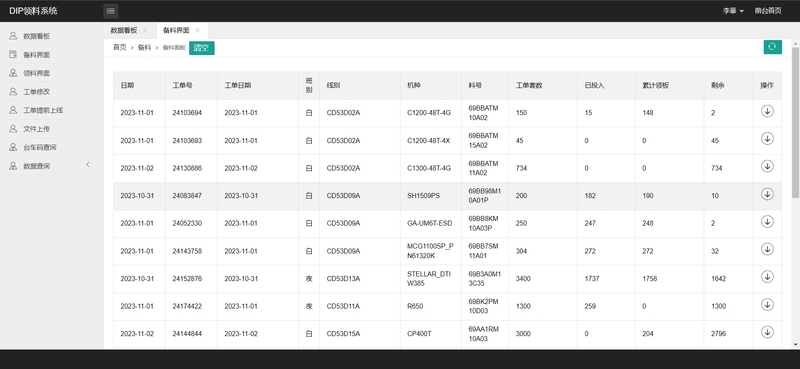This screenshot has height=369, width=800.
Task: Click download arrow for work order 24103693
Action: tap(767, 138)
